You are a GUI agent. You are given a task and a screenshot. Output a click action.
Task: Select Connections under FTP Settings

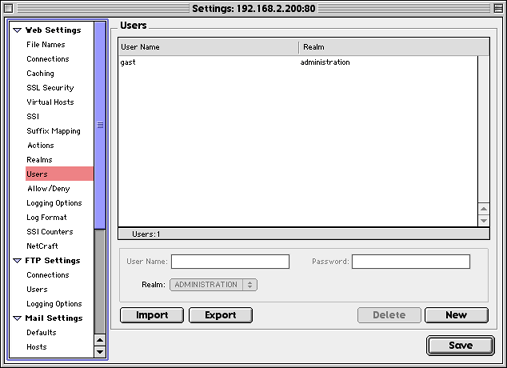pos(48,275)
